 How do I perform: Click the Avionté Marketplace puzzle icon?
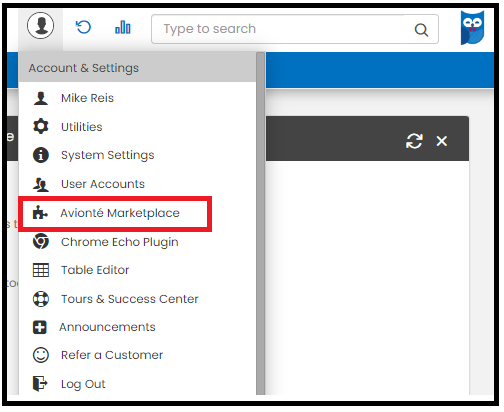[x=40, y=212]
